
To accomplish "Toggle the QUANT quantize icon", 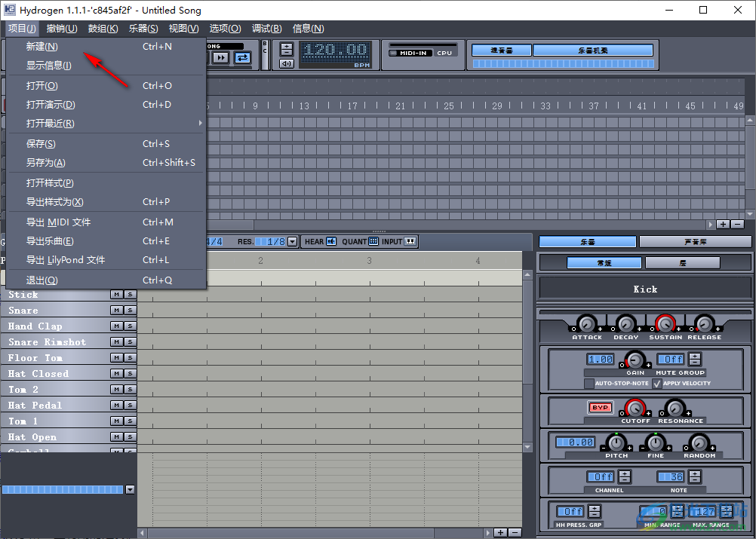I will [373, 241].
